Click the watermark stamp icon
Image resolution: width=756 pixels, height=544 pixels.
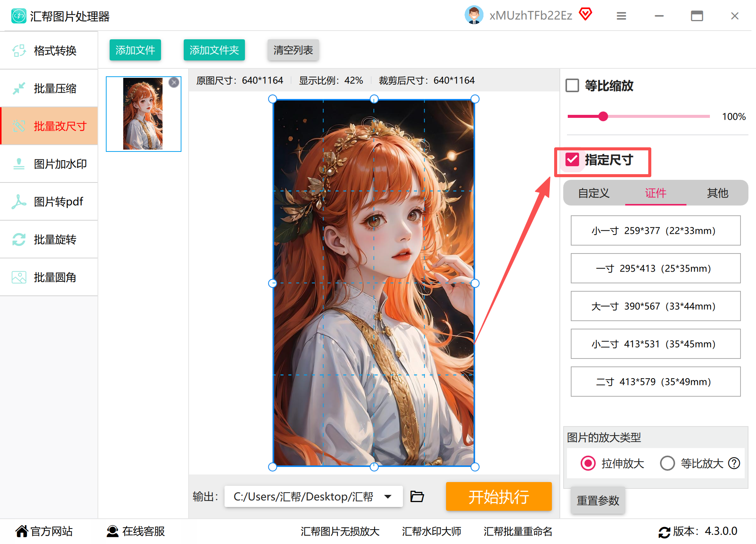click(x=19, y=164)
